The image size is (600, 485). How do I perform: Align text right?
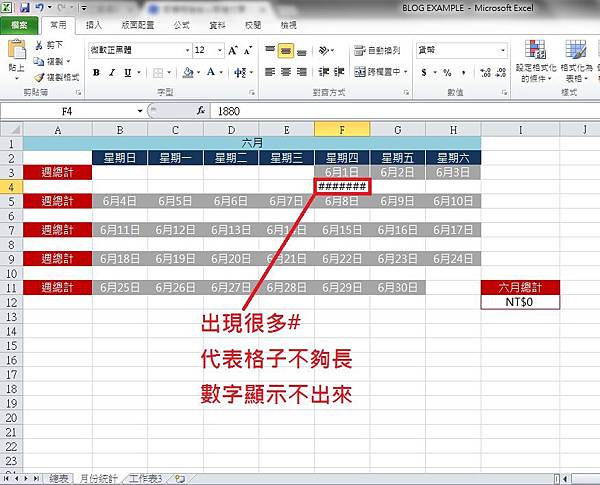[x=302, y=72]
